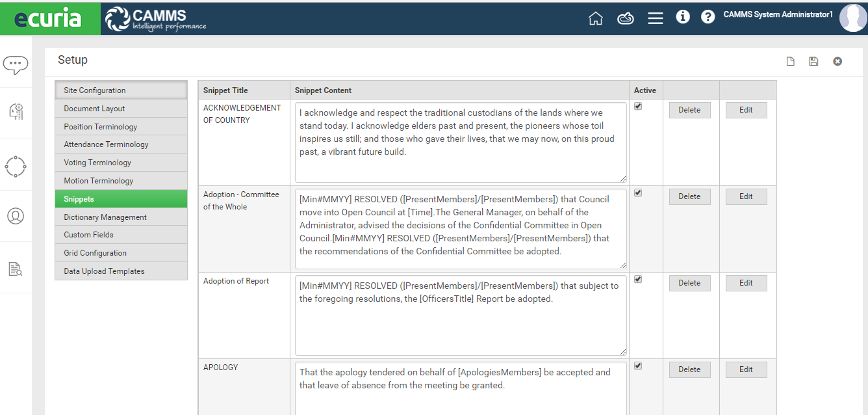Toggle Active checkbox for Adoption of Report
The height and width of the screenshot is (415, 868).
tap(638, 279)
